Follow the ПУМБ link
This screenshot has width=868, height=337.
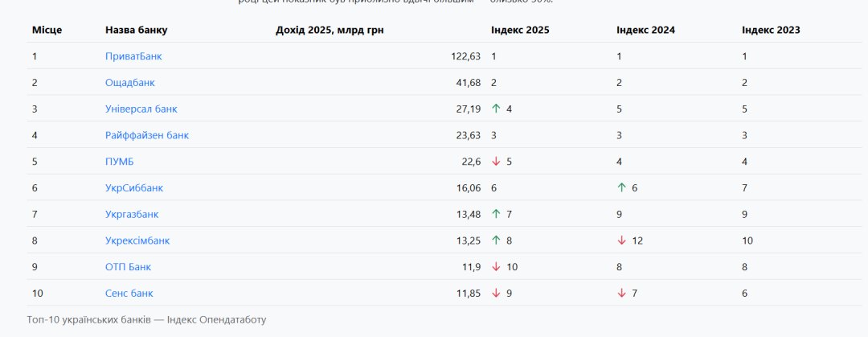120,162
